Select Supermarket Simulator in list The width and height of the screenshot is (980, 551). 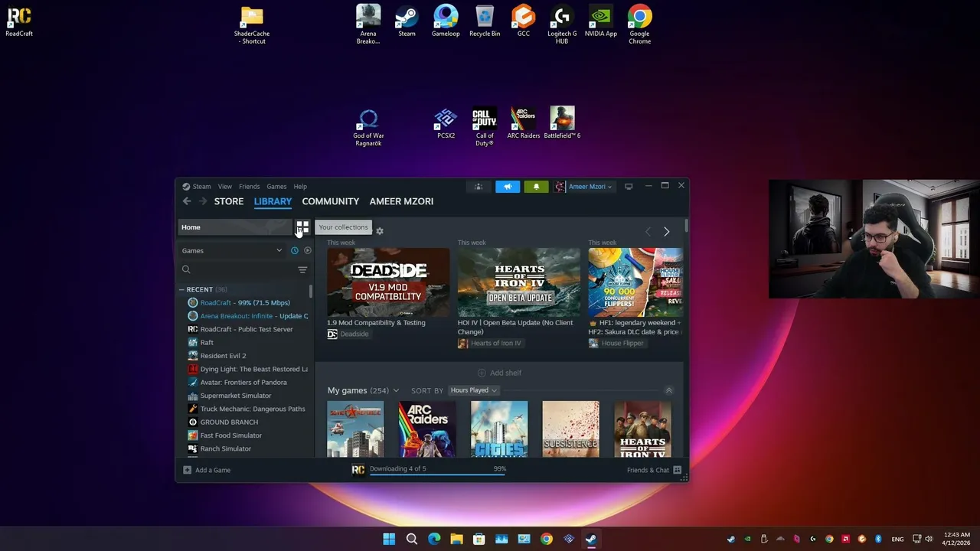pyautogui.click(x=235, y=396)
